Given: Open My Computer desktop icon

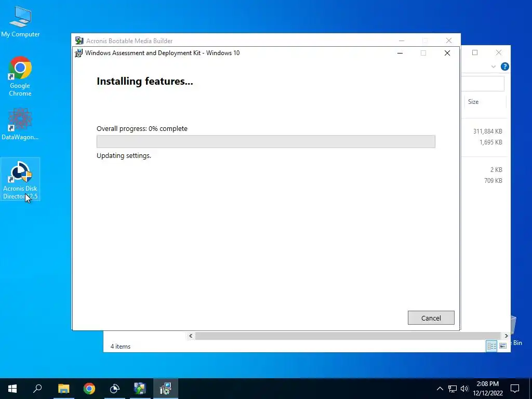Looking at the screenshot, I should (x=20, y=22).
